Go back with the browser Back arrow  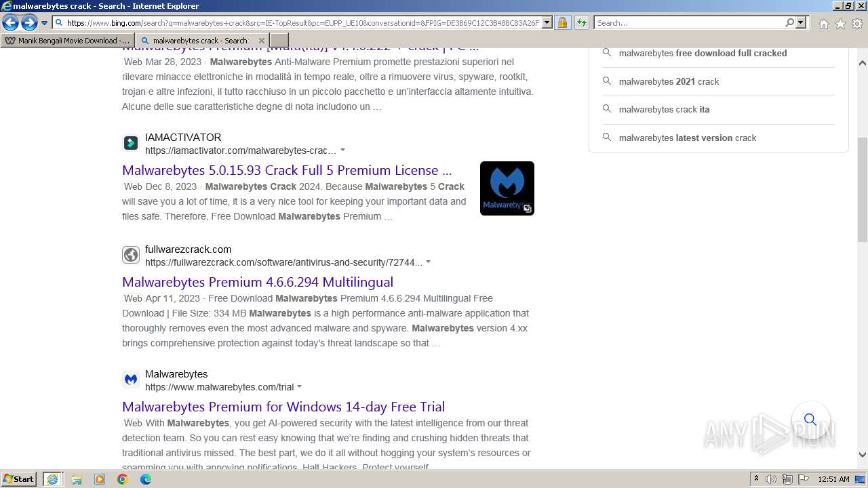[10, 23]
